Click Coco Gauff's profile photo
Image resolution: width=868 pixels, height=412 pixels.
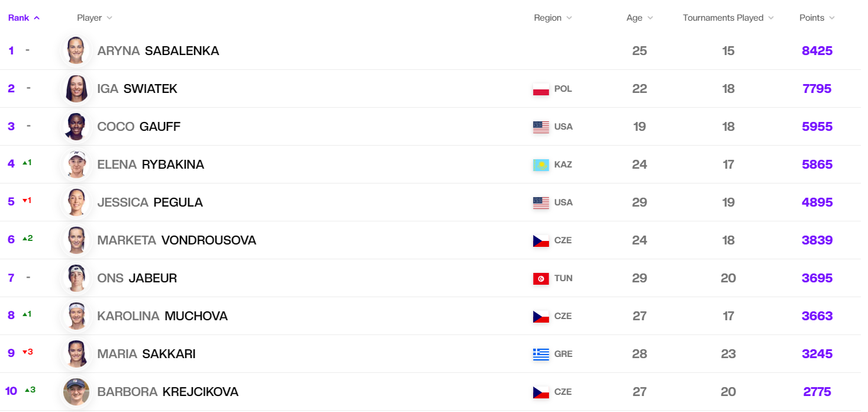76,127
